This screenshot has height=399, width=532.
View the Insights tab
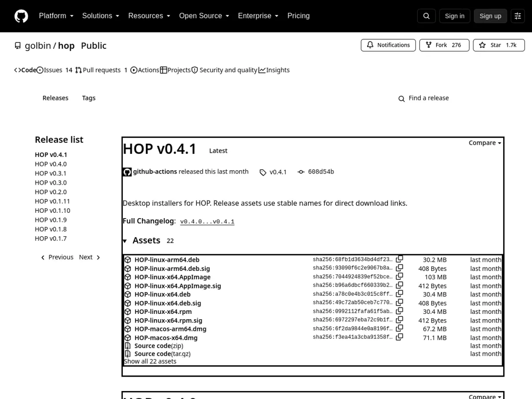(x=274, y=70)
